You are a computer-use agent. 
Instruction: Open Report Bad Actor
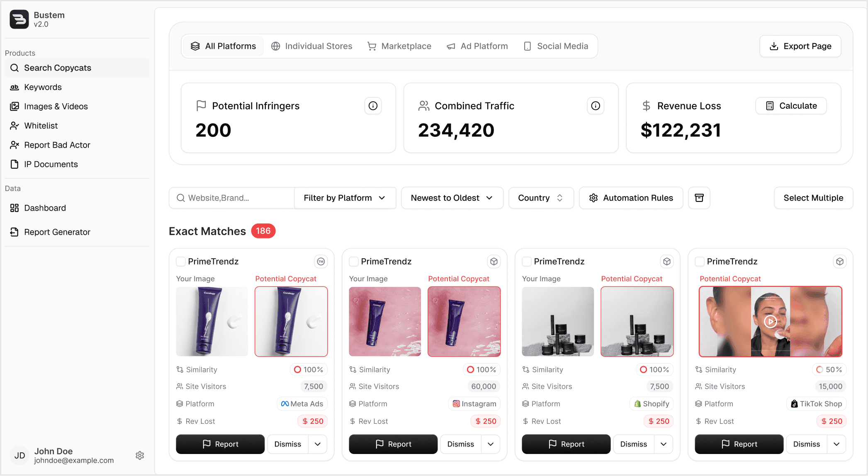[x=57, y=145]
